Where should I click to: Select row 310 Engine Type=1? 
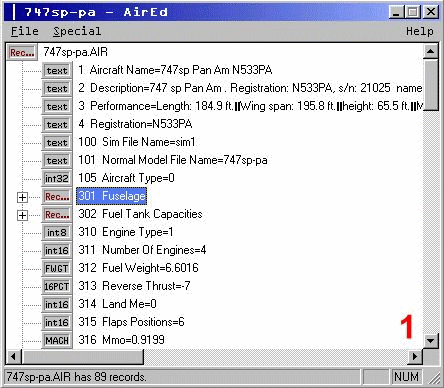click(126, 232)
